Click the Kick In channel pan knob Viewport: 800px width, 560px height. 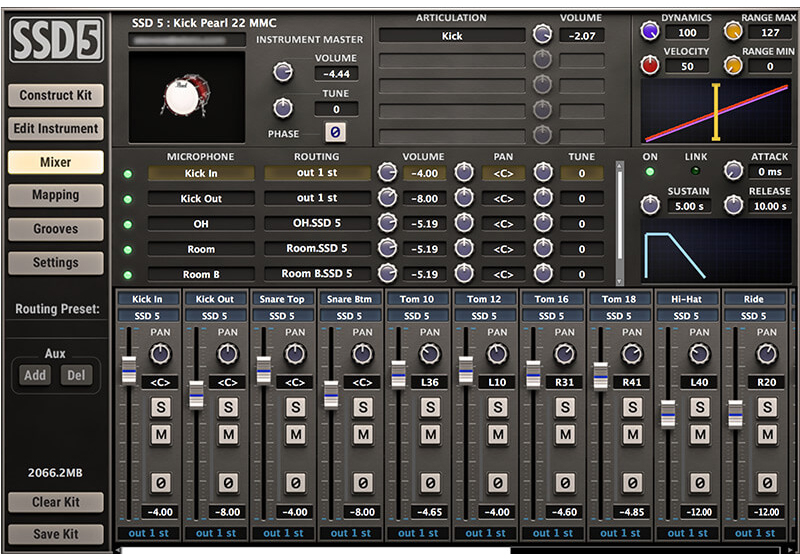point(160,353)
